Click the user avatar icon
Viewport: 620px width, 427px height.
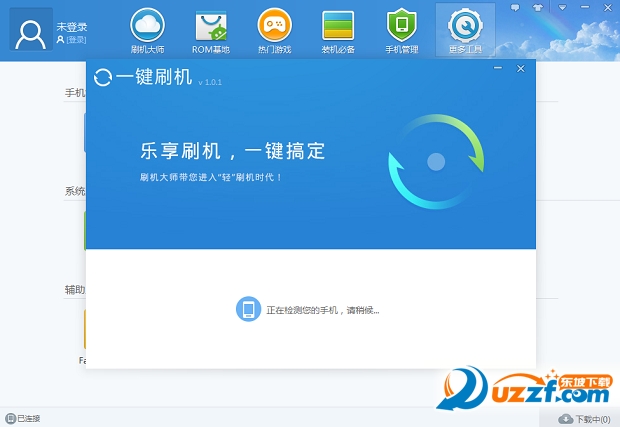[31, 29]
